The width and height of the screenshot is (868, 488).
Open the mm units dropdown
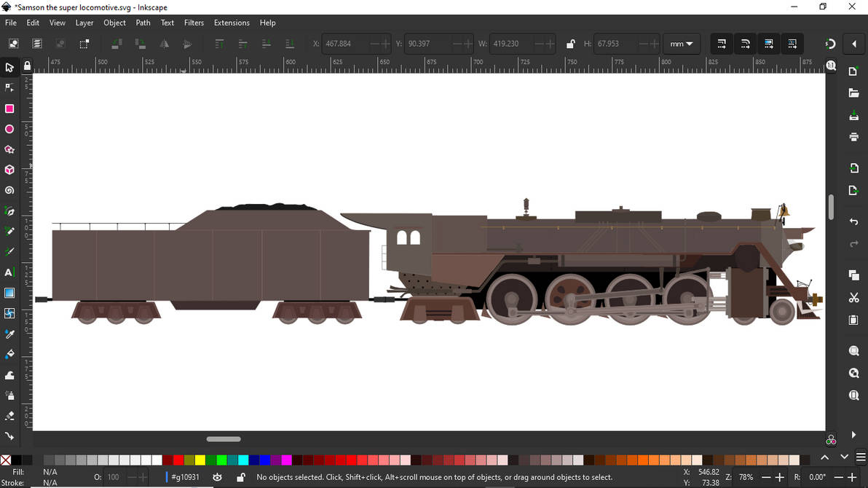681,44
